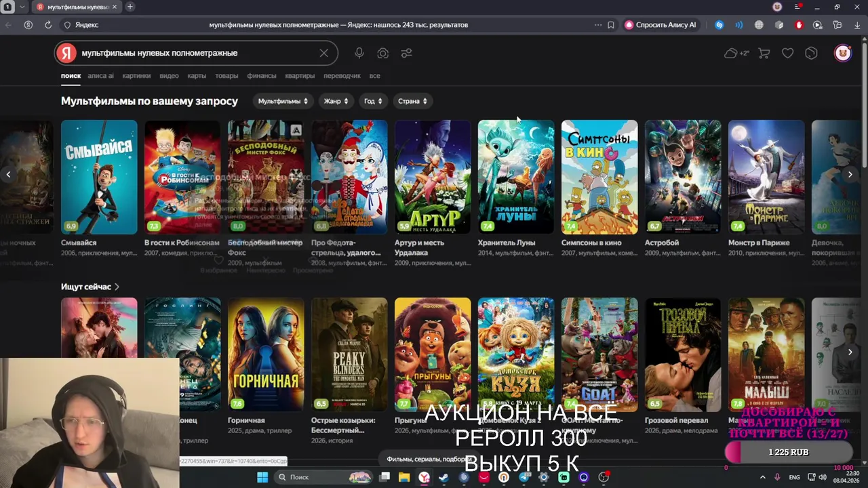Open the three-dot page menu in address bar
The width and height of the screenshot is (868, 488).
point(598,24)
